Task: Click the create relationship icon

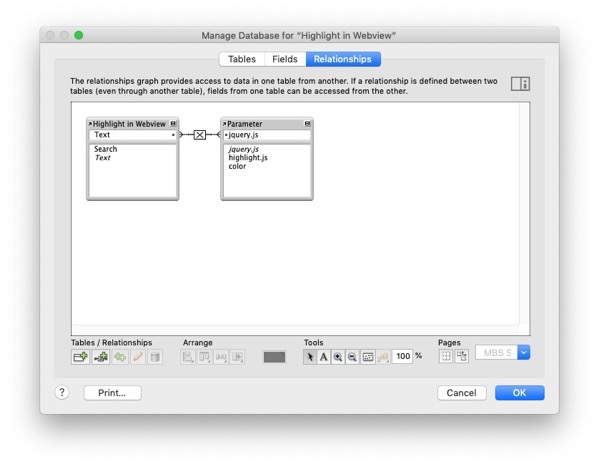Action: 101,357
